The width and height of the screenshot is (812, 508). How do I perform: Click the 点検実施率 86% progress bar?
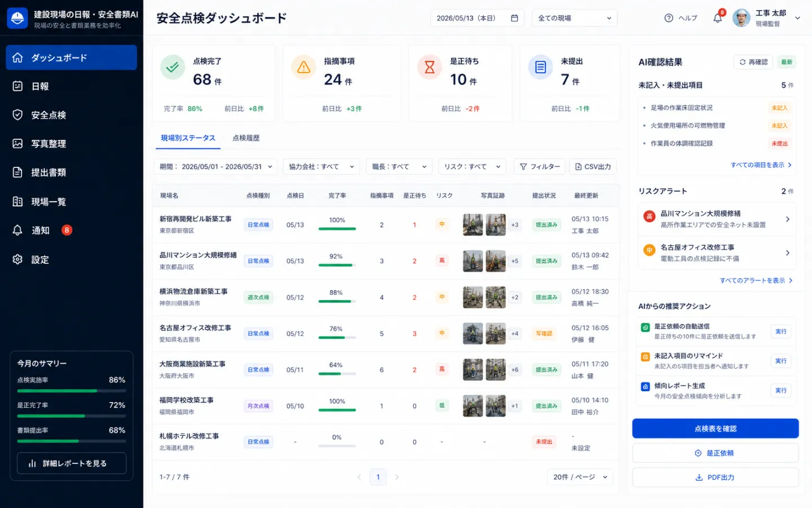(x=72, y=391)
